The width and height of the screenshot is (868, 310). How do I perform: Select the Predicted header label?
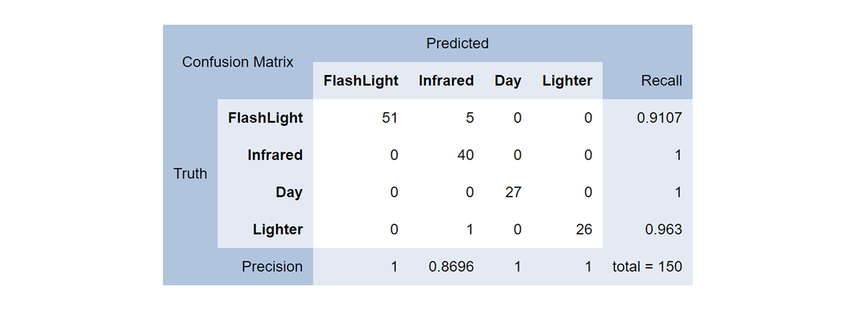[458, 43]
